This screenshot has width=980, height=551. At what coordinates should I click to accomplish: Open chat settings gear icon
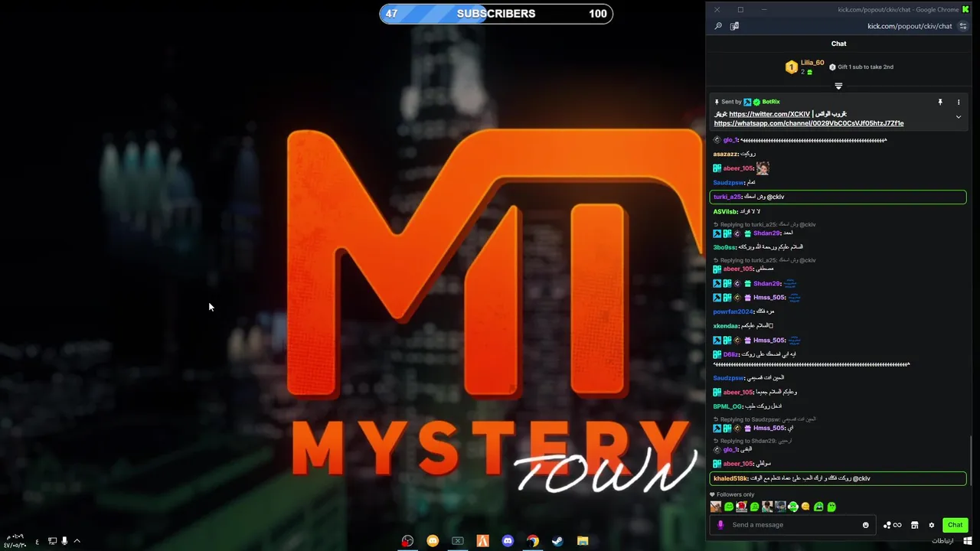point(932,525)
